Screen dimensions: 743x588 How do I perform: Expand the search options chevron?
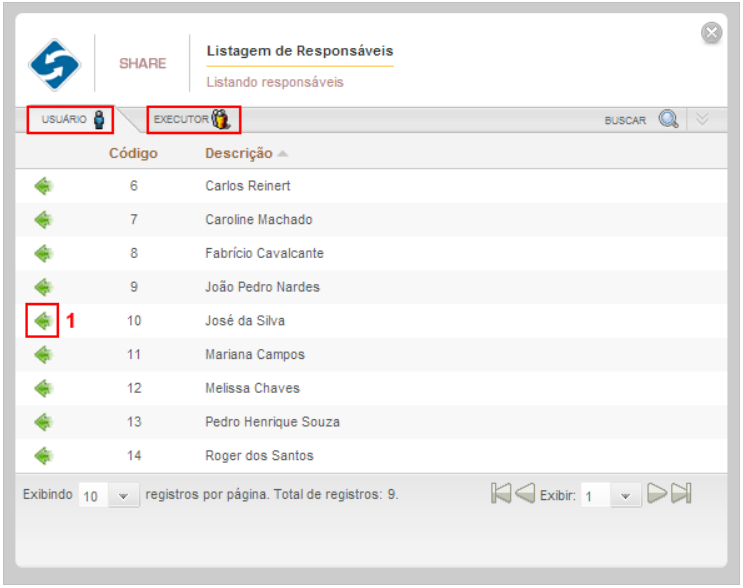(x=702, y=119)
